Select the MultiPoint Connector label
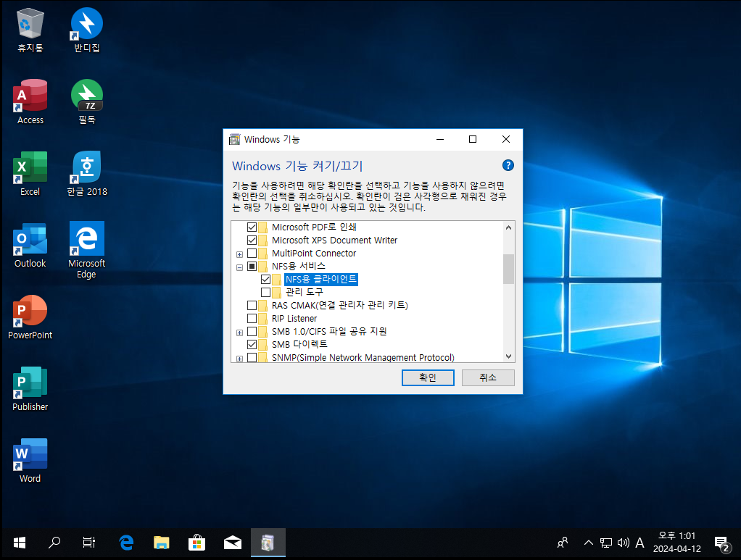Screen dimensions: 741x560 click(314, 254)
